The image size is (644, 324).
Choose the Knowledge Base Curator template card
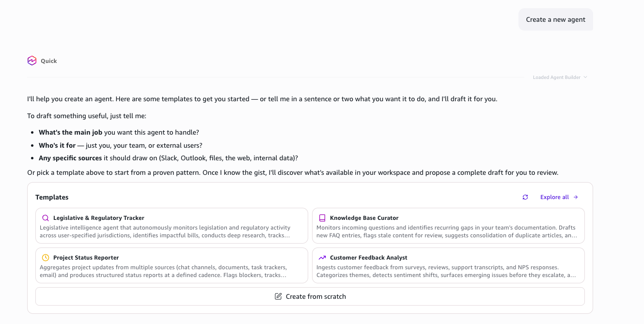[448, 226]
